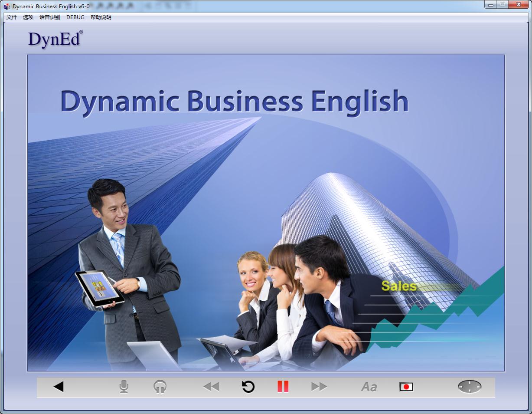Close the Dynamic Business English window
This screenshot has width=532, height=414.
[x=518, y=5]
